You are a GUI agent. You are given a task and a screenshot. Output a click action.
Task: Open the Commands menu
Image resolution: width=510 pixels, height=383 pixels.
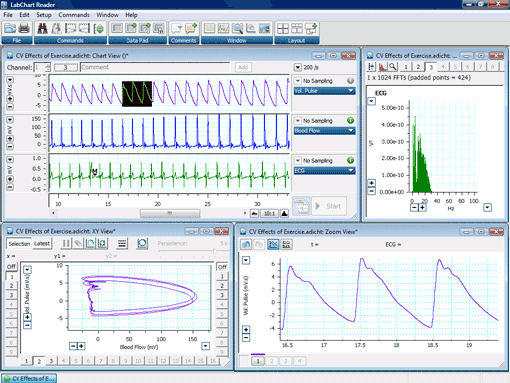[x=74, y=15]
